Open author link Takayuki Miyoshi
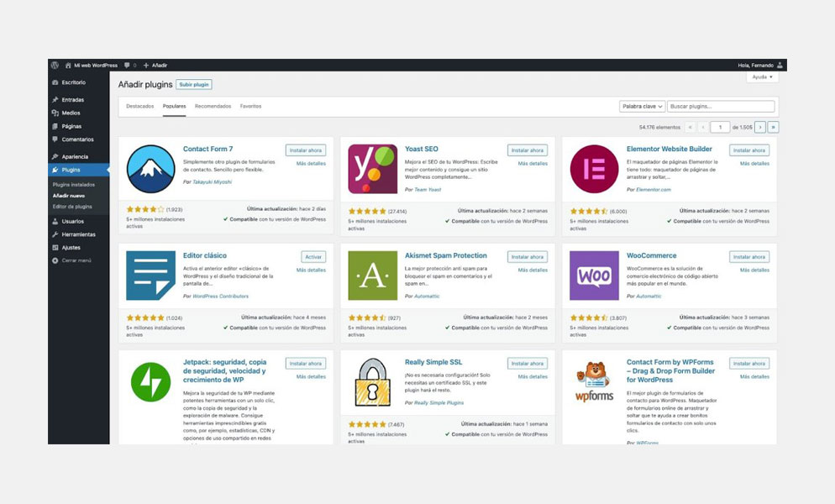835x504 pixels. 212,182
